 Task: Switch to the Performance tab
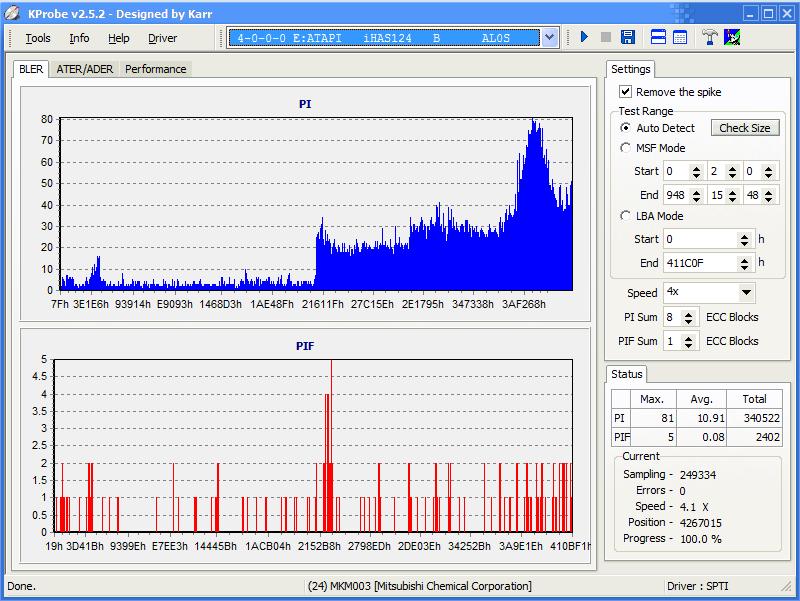155,69
